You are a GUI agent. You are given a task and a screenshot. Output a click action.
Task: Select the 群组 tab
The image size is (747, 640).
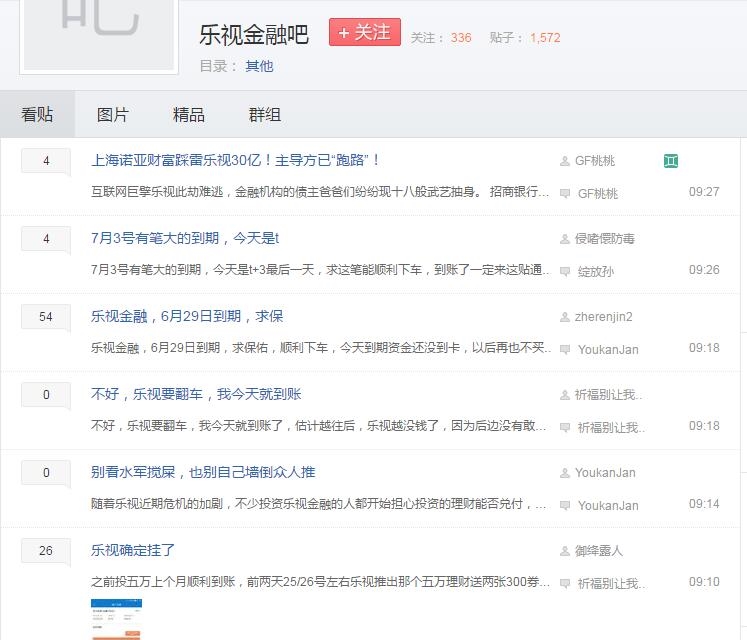tap(264, 115)
